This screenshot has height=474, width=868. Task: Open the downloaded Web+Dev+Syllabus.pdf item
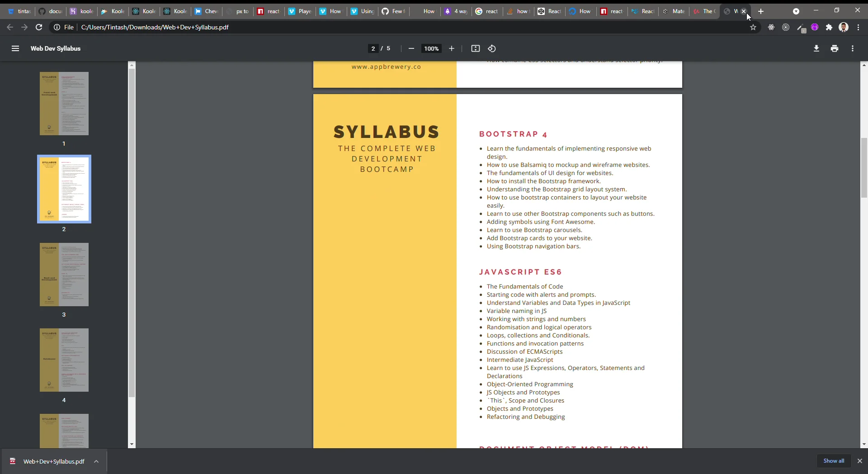(54, 461)
